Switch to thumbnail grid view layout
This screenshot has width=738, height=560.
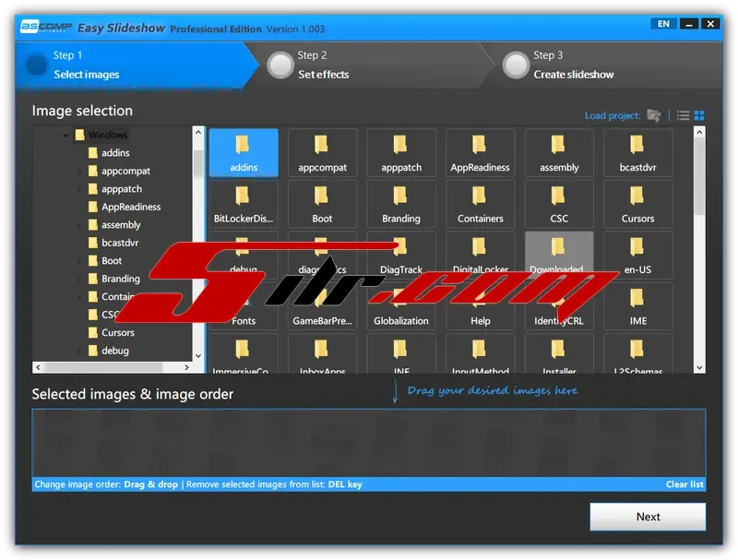coord(699,115)
